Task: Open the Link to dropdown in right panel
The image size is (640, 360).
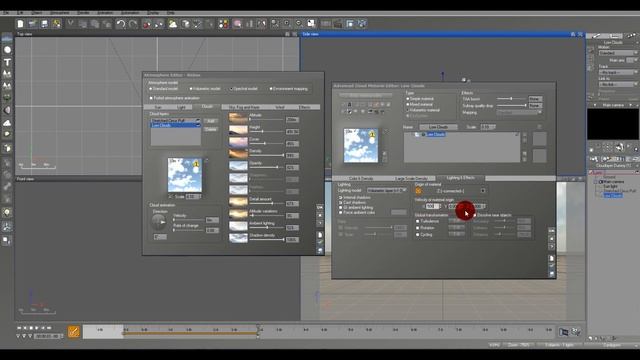Action: tap(618, 84)
